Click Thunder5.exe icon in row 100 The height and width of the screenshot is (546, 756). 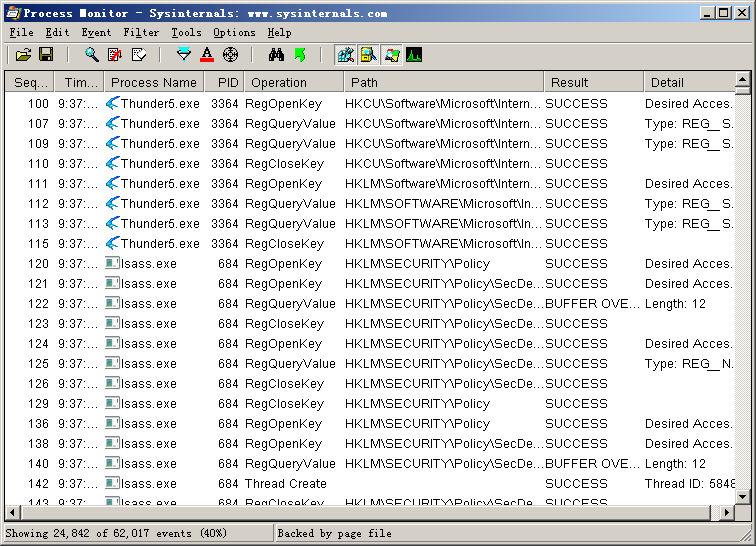112,103
